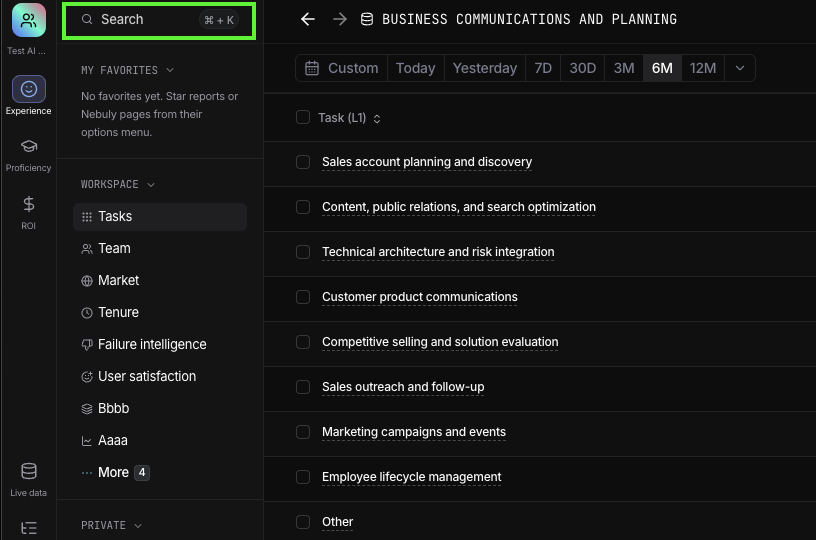Check Marketing campaigns and events row
Image resolution: width=816 pixels, height=540 pixels.
click(303, 432)
